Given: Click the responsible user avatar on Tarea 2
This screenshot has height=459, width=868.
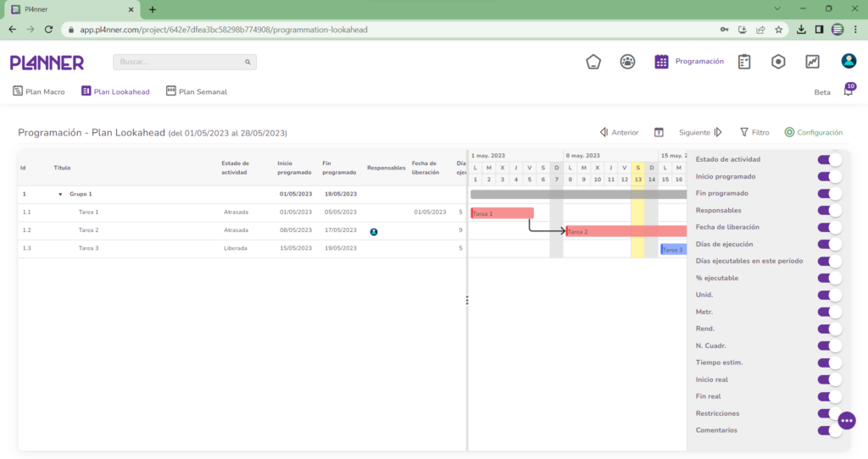Looking at the screenshot, I should [x=374, y=232].
